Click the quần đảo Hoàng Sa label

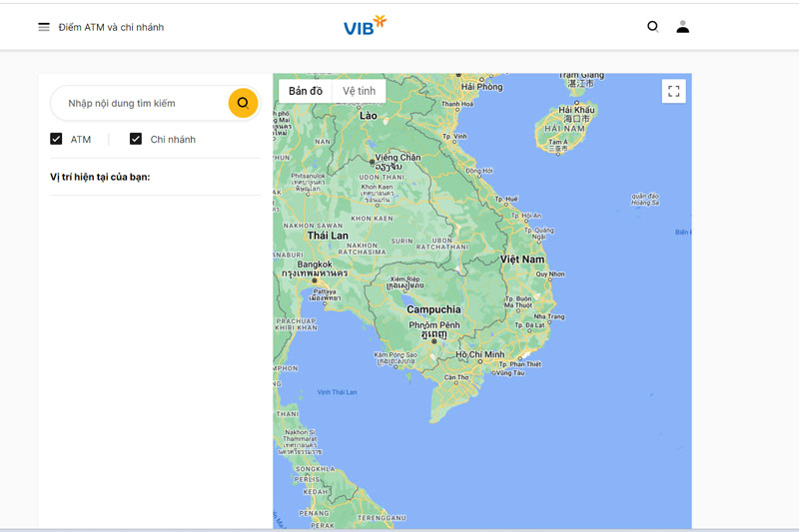[x=645, y=199]
